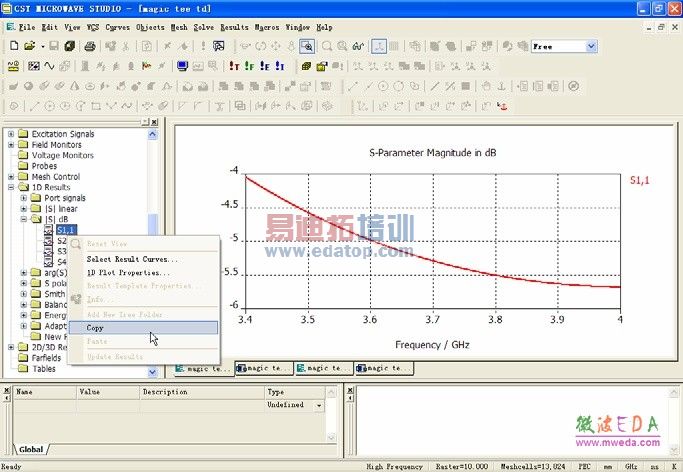Expand the Port signals folder
683x472 pixels.
24,198
